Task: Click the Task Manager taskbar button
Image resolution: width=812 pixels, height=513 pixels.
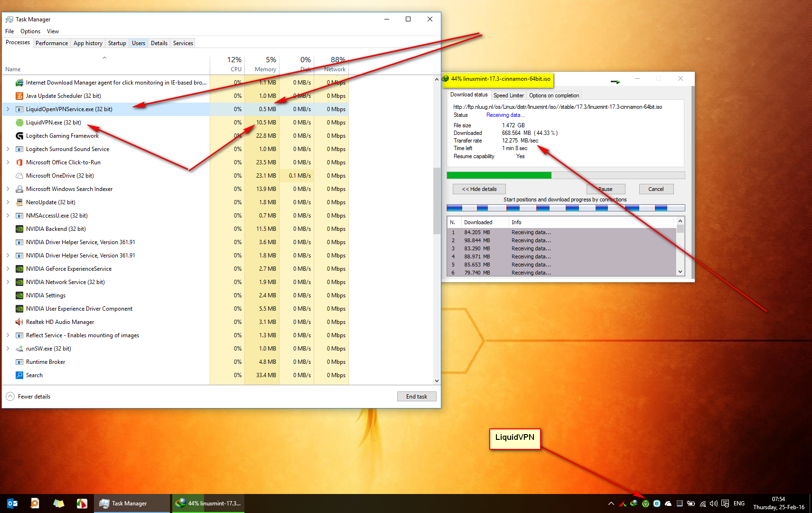Action: point(132,503)
